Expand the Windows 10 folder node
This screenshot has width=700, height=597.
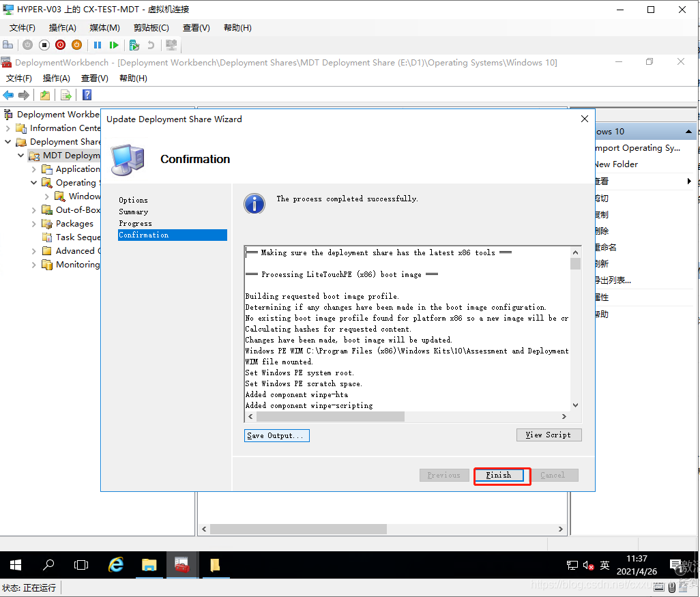[47, 196]
